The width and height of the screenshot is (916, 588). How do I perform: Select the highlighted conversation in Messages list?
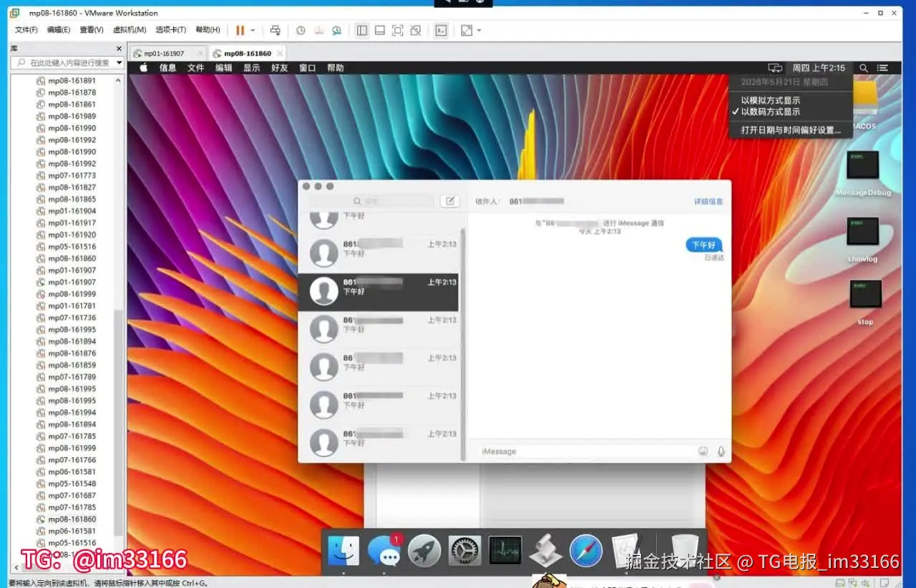(378, 292)
